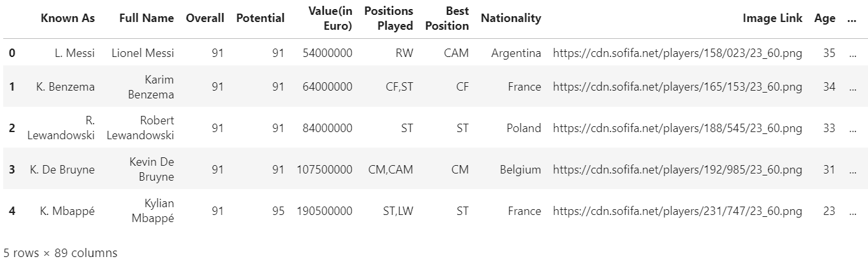Click the '5 rows × 89 columns' summary text

pyautogui.click(x=60, y=253)
